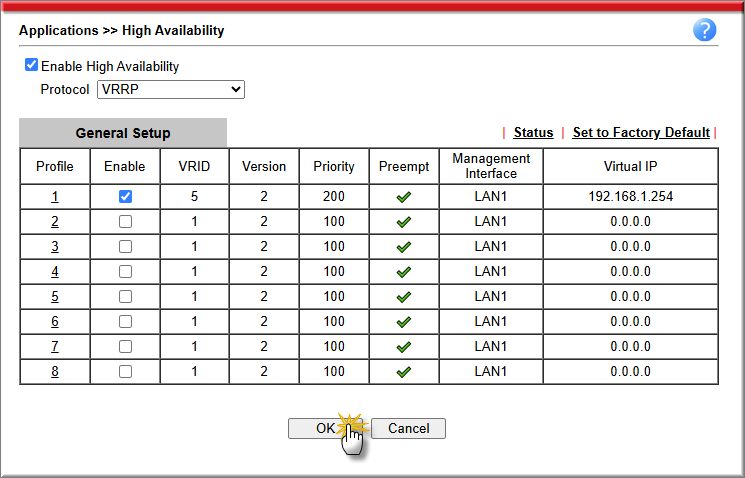
Task: Open the Protocol VRRP dropdown
Action: (x=171, y=90)
